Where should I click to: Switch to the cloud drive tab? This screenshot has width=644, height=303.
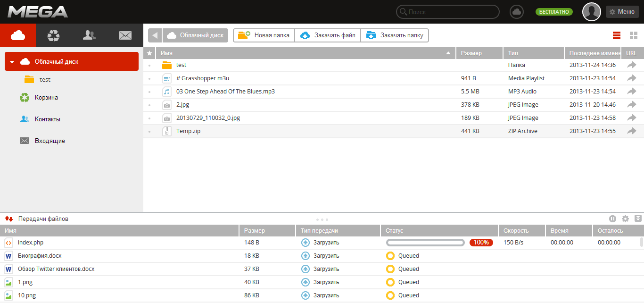(x=18, y=35)
